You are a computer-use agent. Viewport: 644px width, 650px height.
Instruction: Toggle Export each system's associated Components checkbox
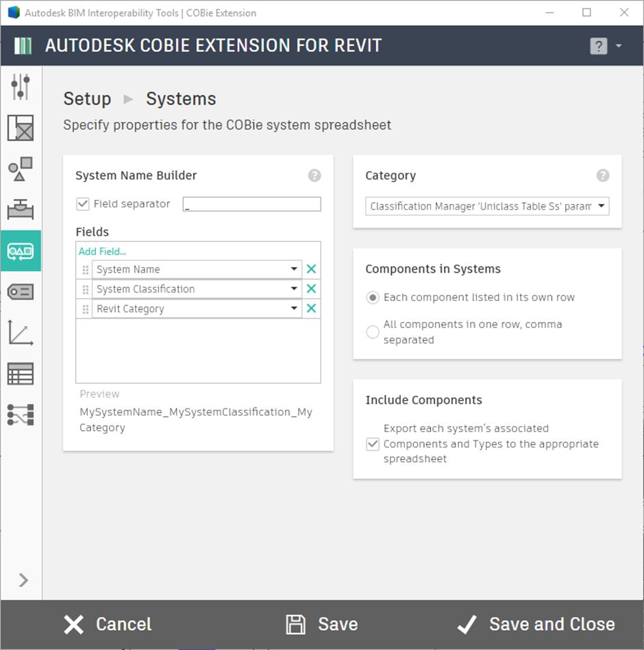click(x=373, y=444)
